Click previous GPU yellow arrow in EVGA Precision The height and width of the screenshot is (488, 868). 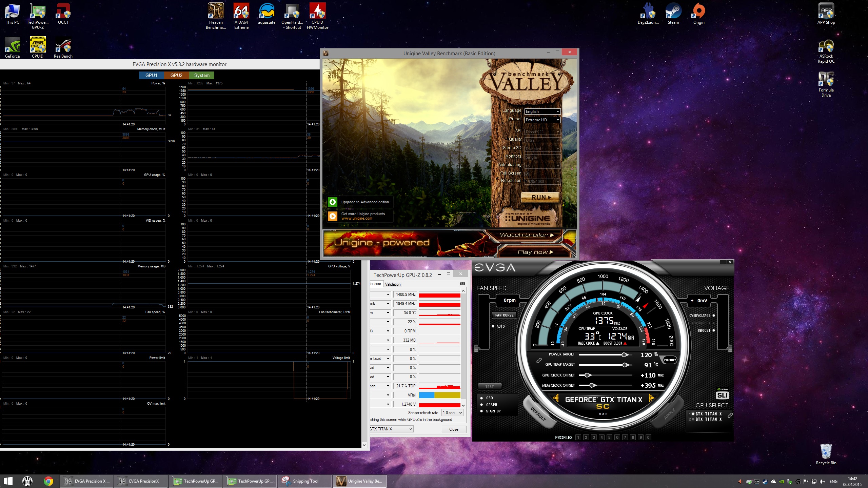coord(556,398)
